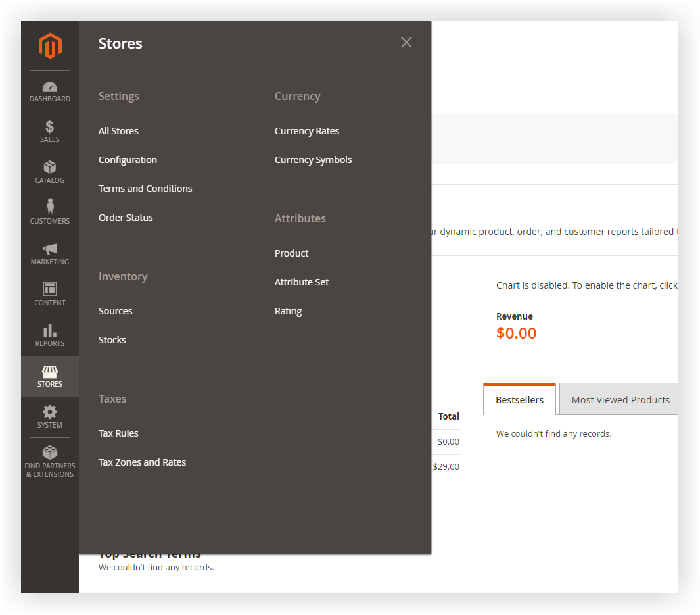The height and width of the screenshot is (615, 700).
Task: Open the Catalog section icon
Action: click(x=49, y=171)
